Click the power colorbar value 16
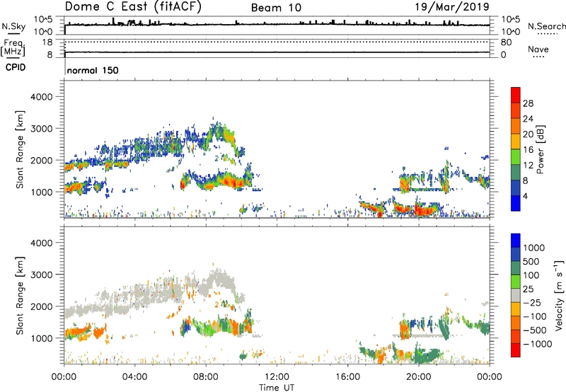 528,149
